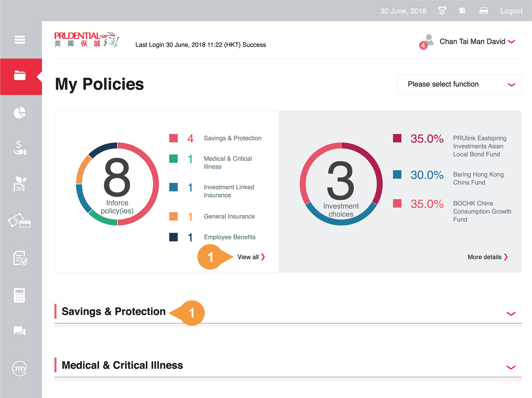Click 'BOCHK China Consumption Growth Fund' text
532x398 pixels.
(482, 211)
